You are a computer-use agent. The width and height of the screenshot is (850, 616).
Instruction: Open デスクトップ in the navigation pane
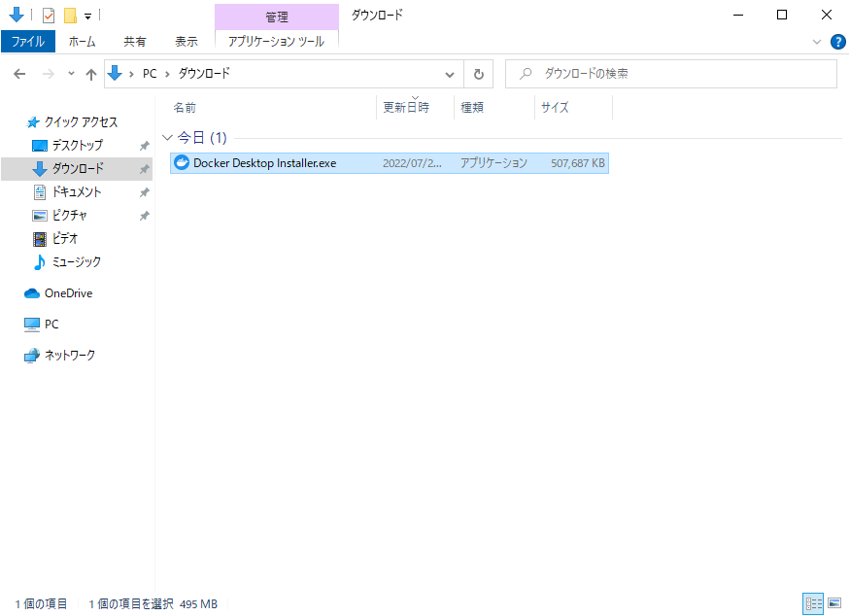[x=77, y=146]
